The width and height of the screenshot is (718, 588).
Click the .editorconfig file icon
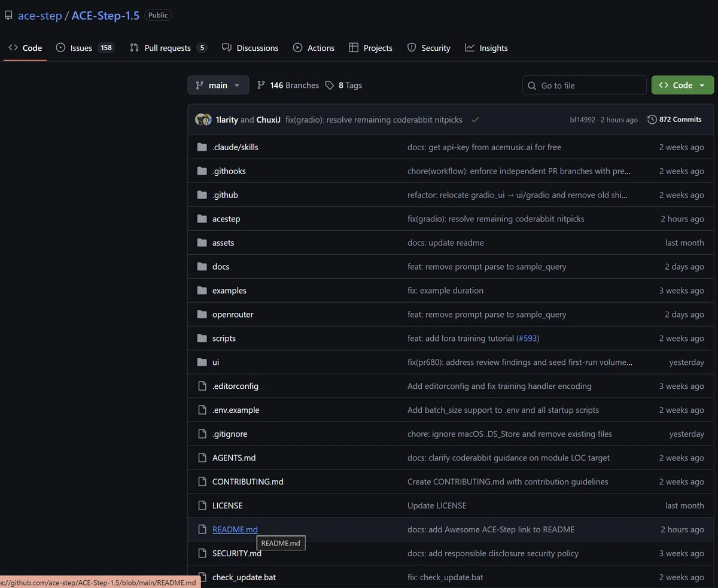pyautogui.click(x=202, y=386)
